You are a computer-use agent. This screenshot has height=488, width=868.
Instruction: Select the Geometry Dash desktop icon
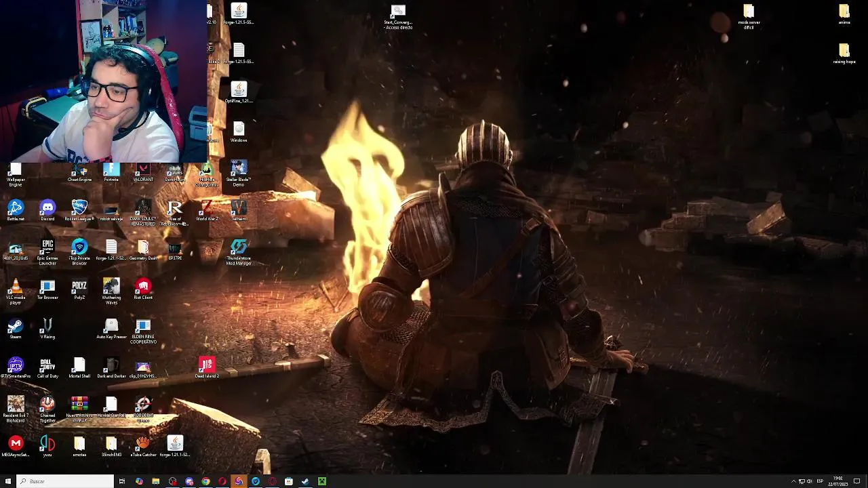[143, 250]
